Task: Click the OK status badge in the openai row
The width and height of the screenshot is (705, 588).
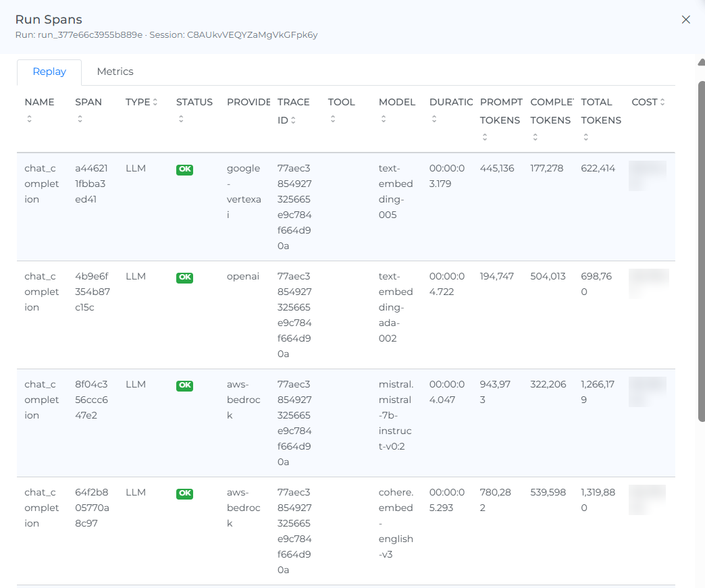Action: [x=185, y=277]
